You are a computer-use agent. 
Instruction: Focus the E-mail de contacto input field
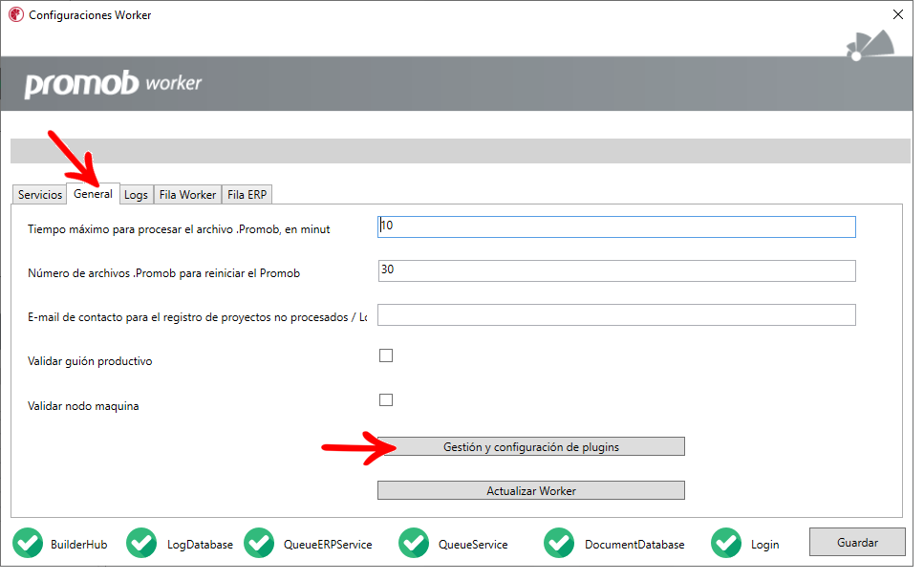[x=616, y=314]
